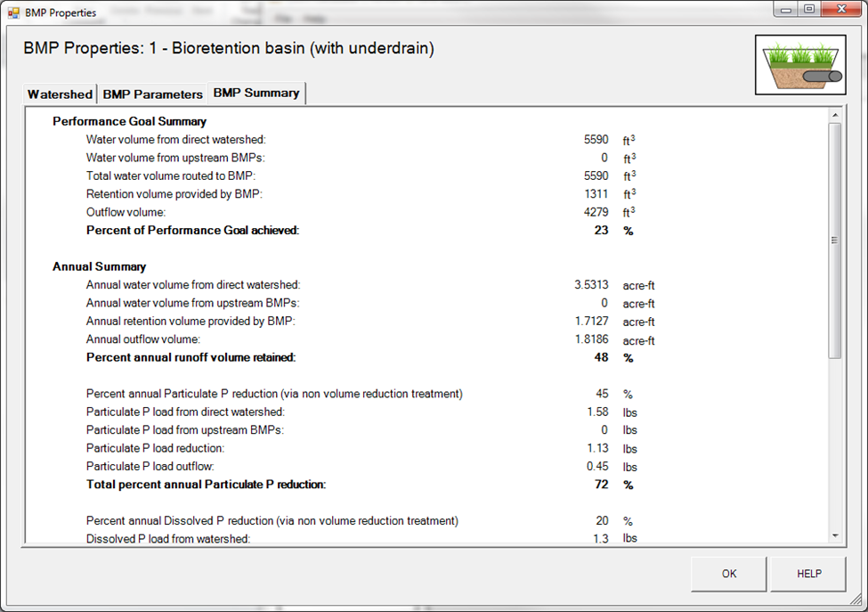Image resolution: width=868 pixels, height=612 pixels.
Task: Click the 'Particulate P load reduction:' label
Action: coord(155,448)
